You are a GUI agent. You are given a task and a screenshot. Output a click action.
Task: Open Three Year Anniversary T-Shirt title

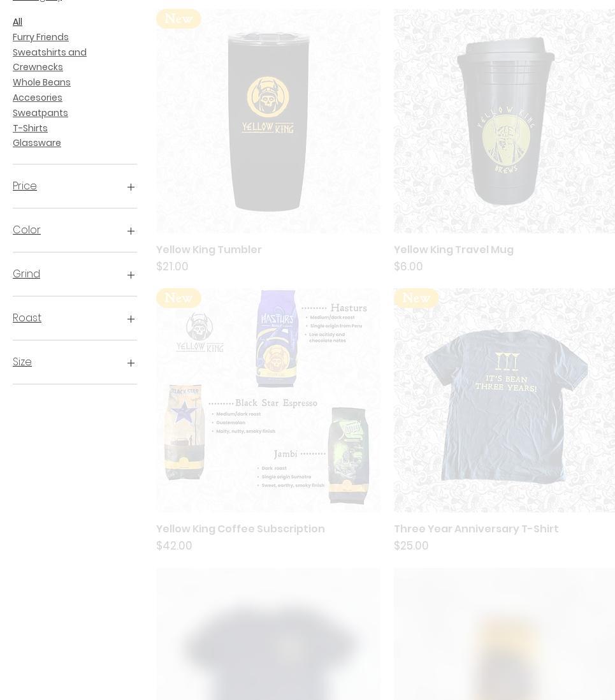tap(476, 529)
